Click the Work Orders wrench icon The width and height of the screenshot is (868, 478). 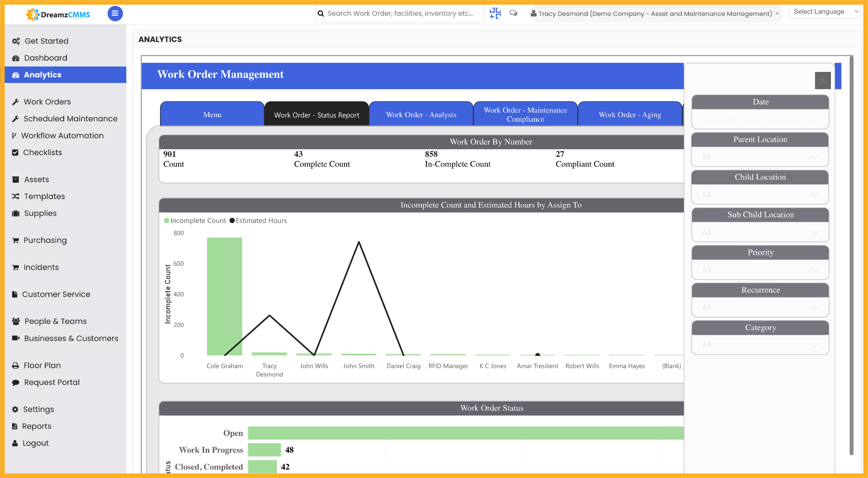[15, 102]
